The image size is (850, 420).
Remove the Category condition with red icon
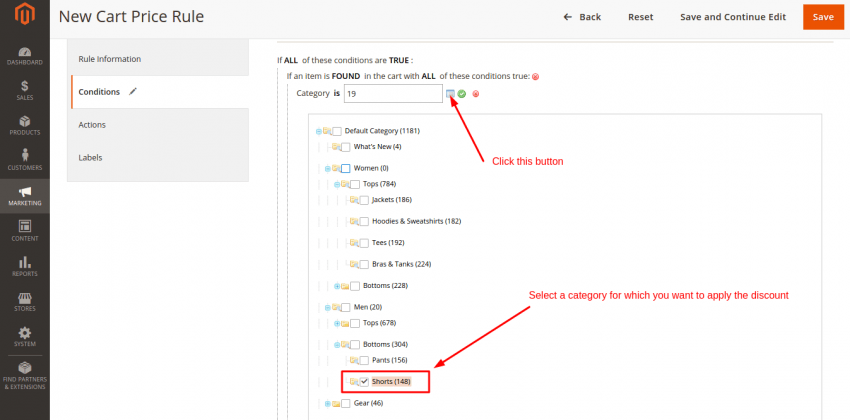click(476, 94)
